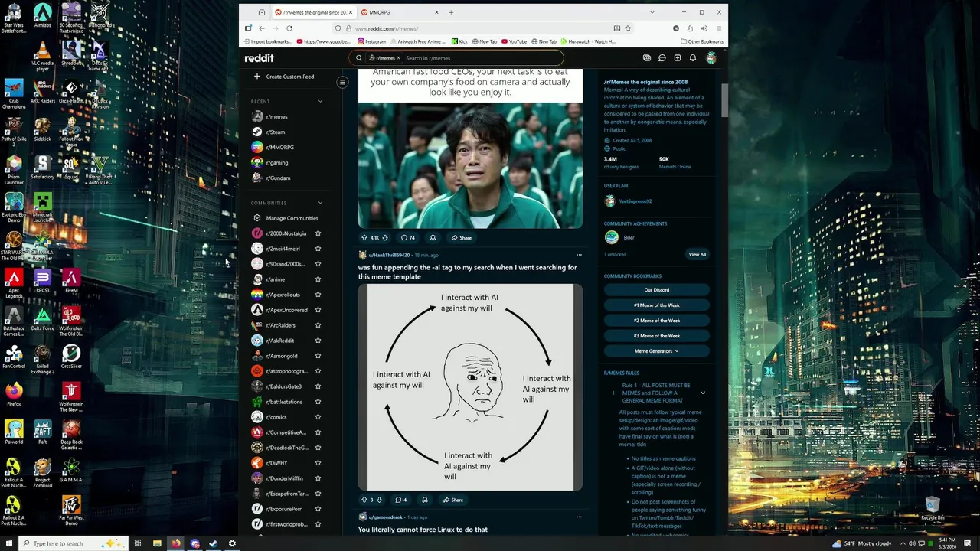This screenshot has height=551, width=980.
Task: Open the 74 comments on the CEOs post
Action: (408, 238)
